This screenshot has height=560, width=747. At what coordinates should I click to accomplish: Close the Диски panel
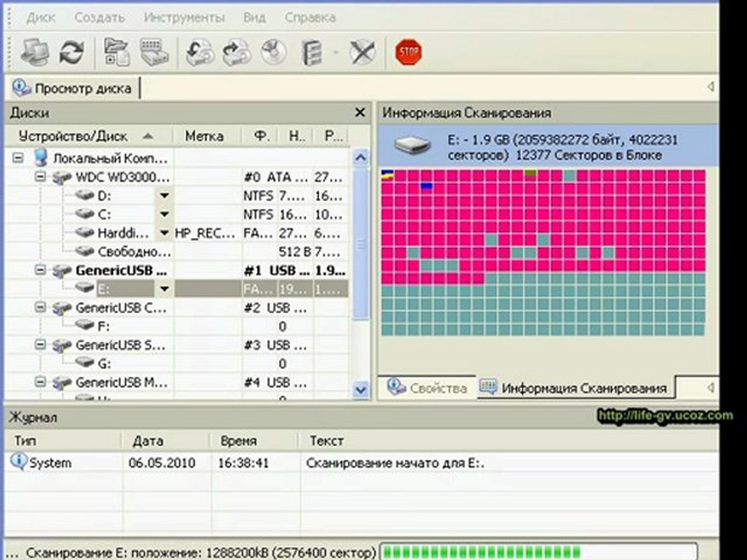point(360,113)
